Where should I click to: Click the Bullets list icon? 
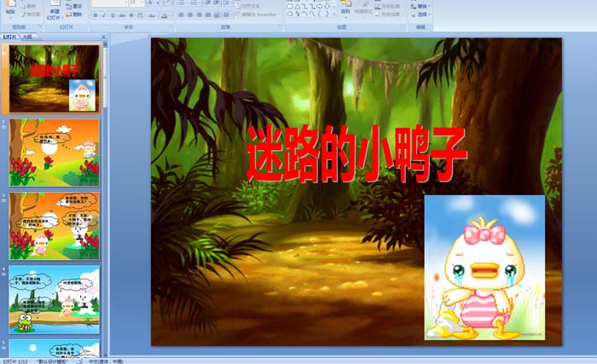(x=182, y=3)
